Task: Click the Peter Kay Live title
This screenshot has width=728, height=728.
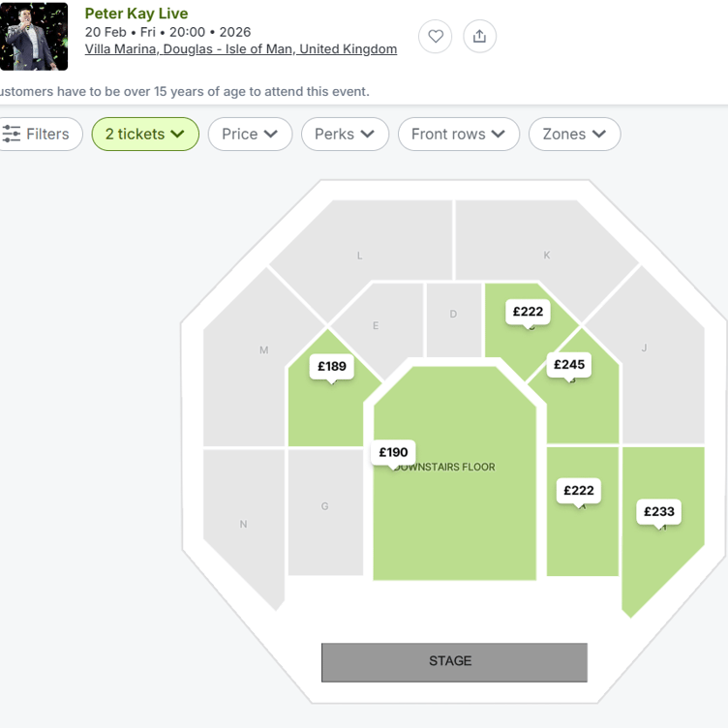Action: 136,14
